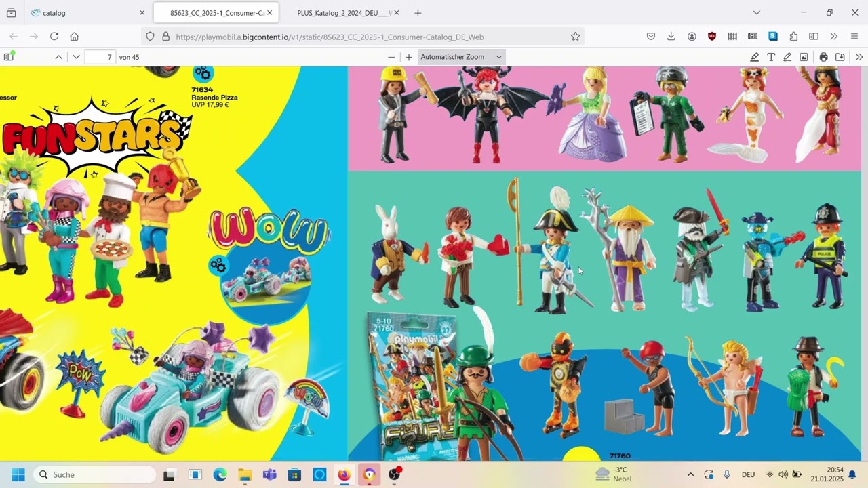Viewport: 868px width, 488px height.
Task: Click the tray microphone icon
Action: coord(727,474)
